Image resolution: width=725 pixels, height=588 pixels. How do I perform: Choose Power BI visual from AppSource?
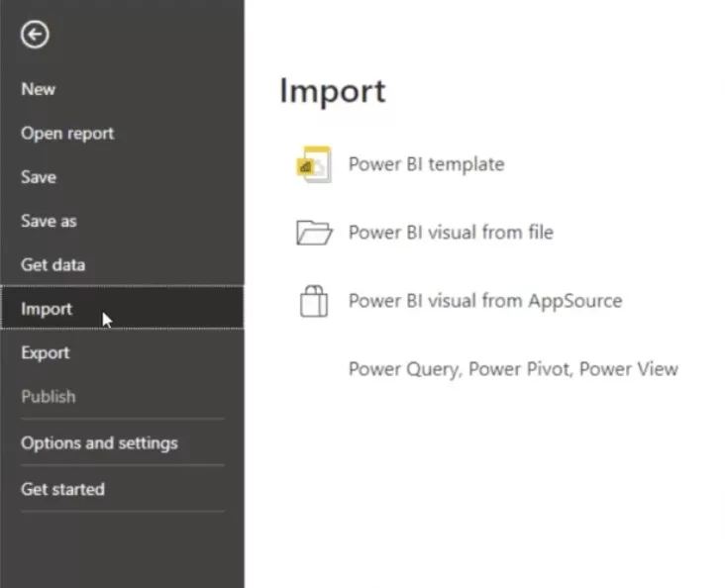(x=485, y=301)
